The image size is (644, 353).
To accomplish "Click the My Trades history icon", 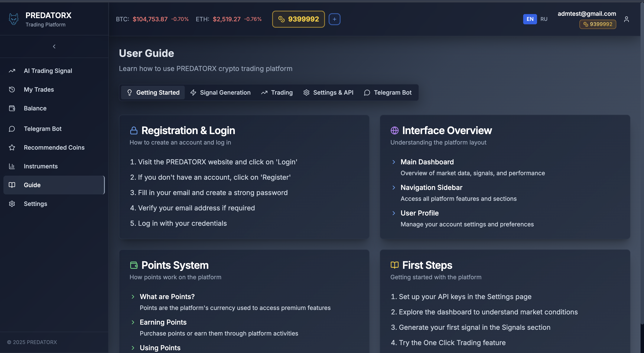I will point(12,90).
